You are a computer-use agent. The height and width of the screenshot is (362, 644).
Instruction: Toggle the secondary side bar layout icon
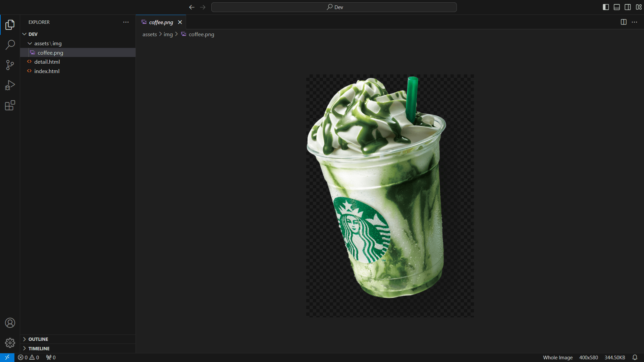coord(628,7)
